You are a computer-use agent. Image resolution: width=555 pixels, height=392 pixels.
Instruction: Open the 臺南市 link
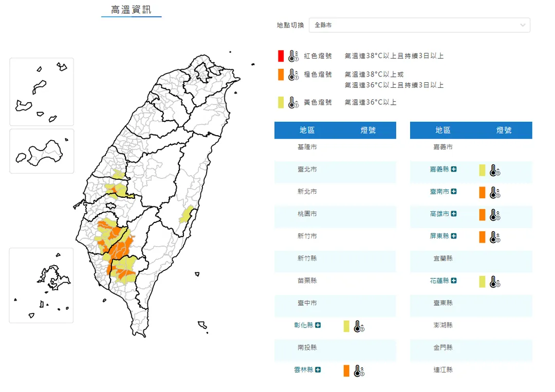(x=439, y=192)
